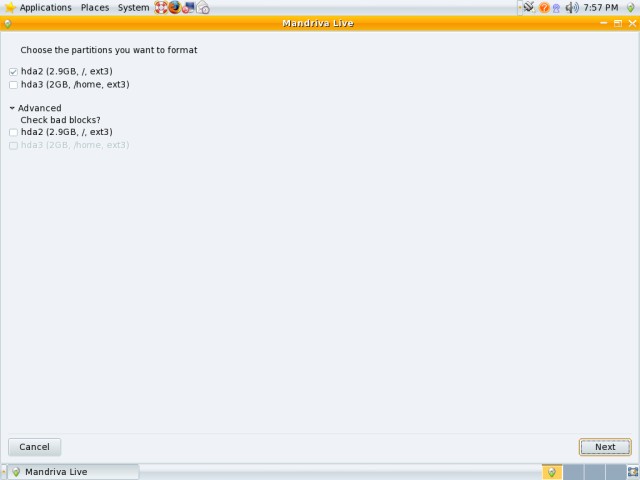640x480 pixels.
Task: Click the star icon beside Applications
Action: tap(10, 7)
